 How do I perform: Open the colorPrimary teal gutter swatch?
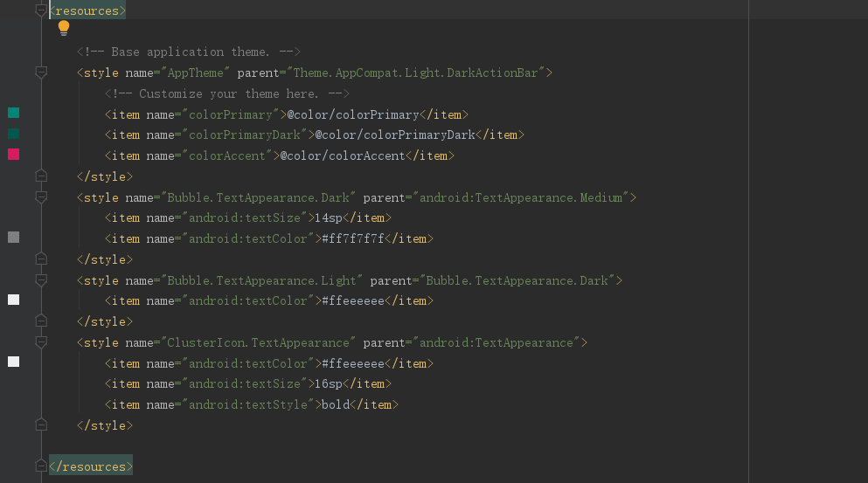click(x=14, y=113)
